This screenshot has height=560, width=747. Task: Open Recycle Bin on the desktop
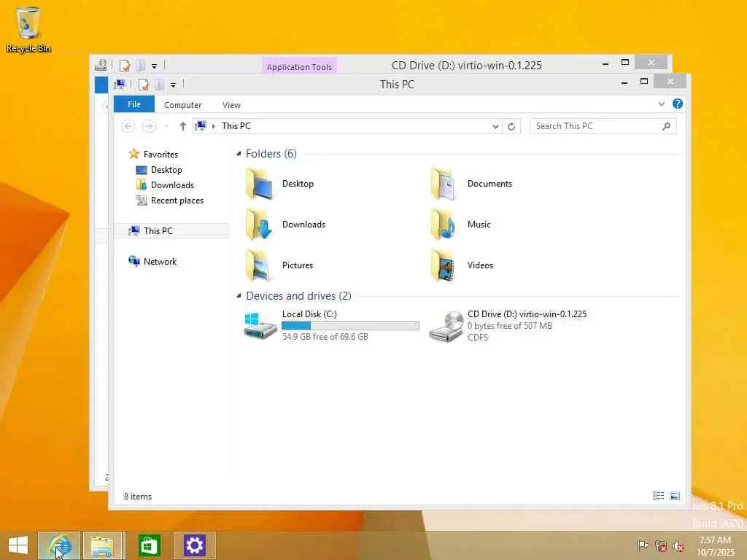(28, 29)
